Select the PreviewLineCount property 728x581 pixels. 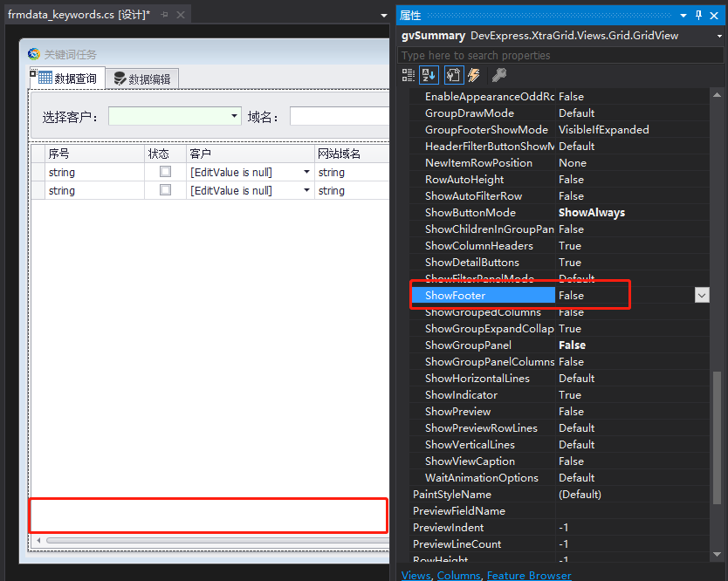(x=457, y=543)
